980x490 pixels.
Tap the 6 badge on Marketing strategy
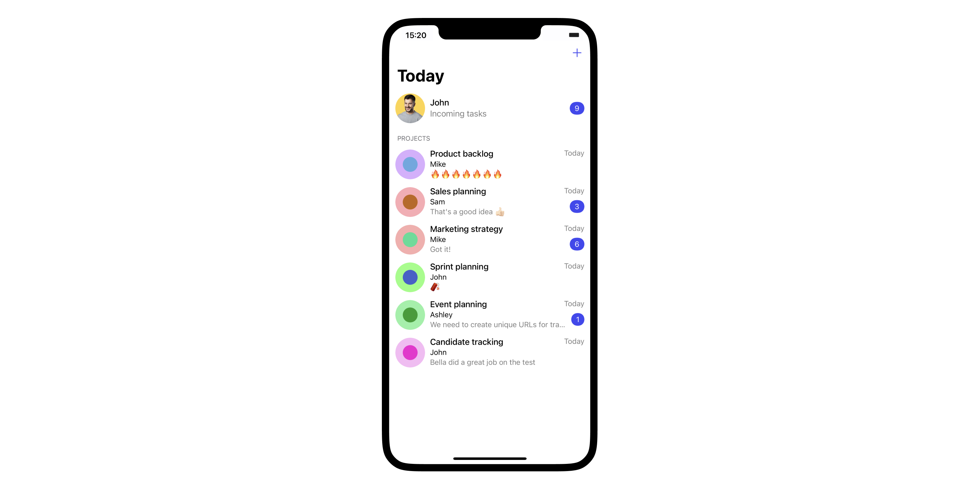[576, 244]
